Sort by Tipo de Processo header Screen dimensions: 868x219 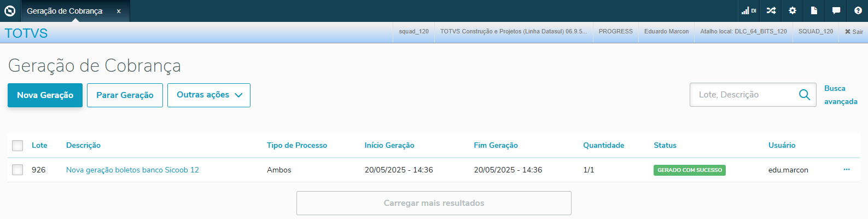[x=297, y=145]
